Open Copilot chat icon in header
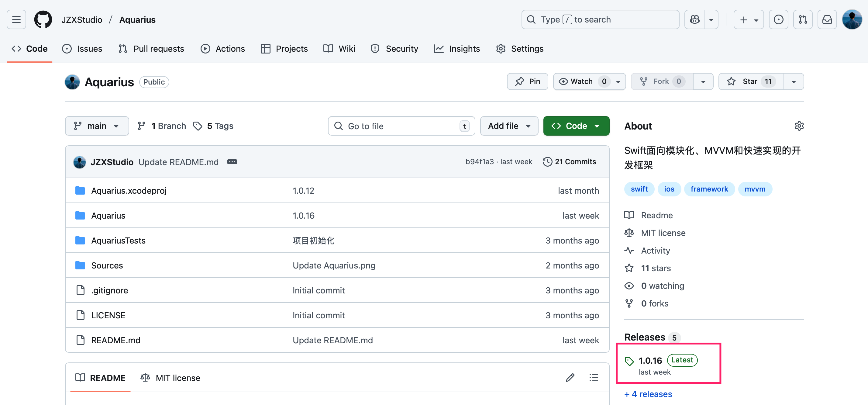 point(694,19)
